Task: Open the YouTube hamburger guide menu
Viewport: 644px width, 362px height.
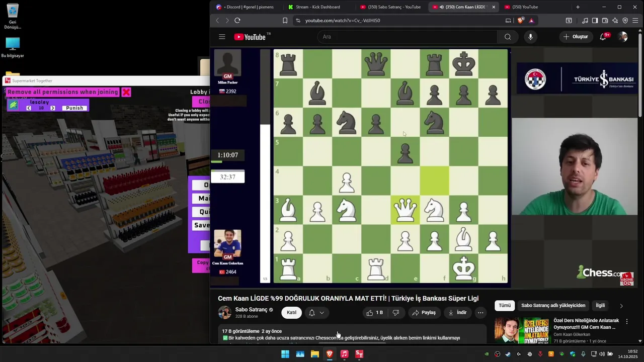Action: [222, 37]
